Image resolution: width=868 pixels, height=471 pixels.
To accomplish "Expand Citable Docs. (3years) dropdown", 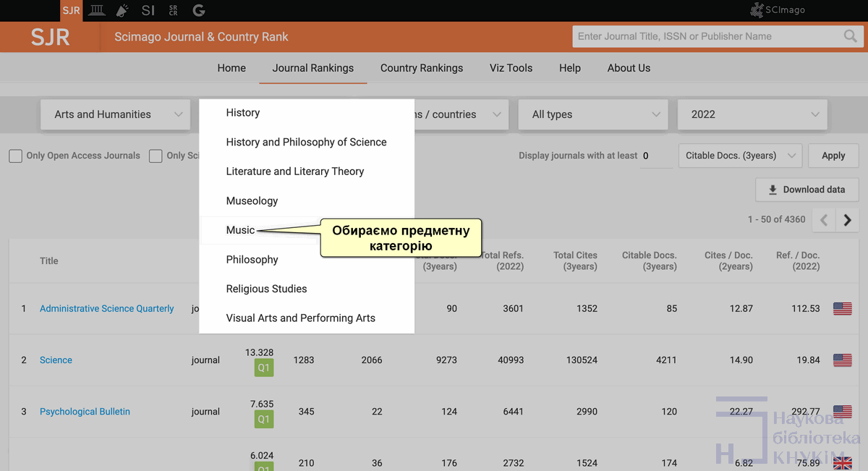I will (740, 156).
